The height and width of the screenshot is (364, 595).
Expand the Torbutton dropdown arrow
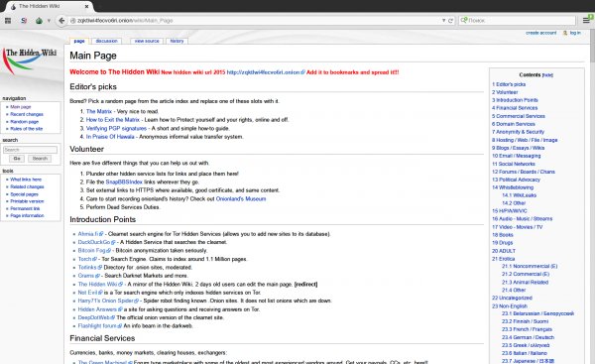(49, 21)
